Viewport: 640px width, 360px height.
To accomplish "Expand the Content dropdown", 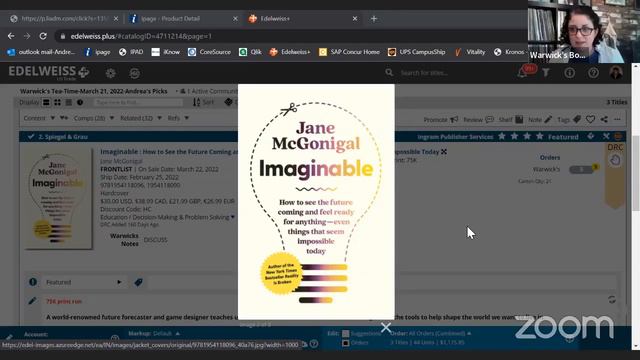I will (39, 118).
